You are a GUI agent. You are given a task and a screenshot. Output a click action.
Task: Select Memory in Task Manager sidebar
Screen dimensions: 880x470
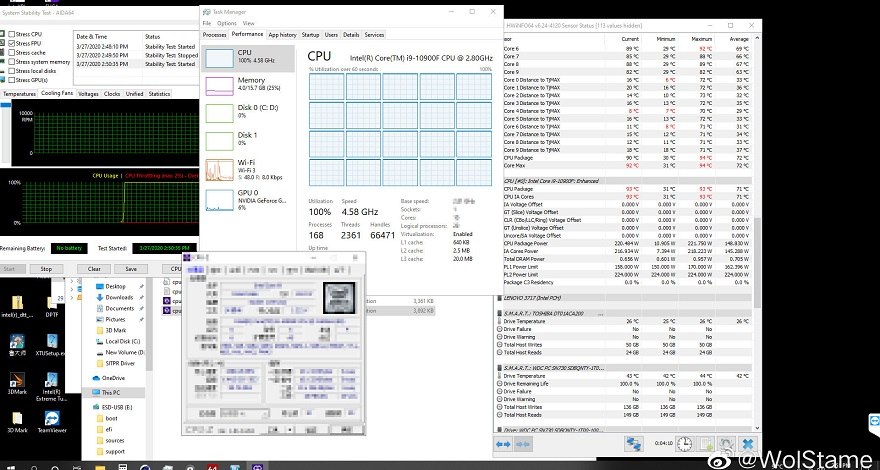tap(248, 84)
